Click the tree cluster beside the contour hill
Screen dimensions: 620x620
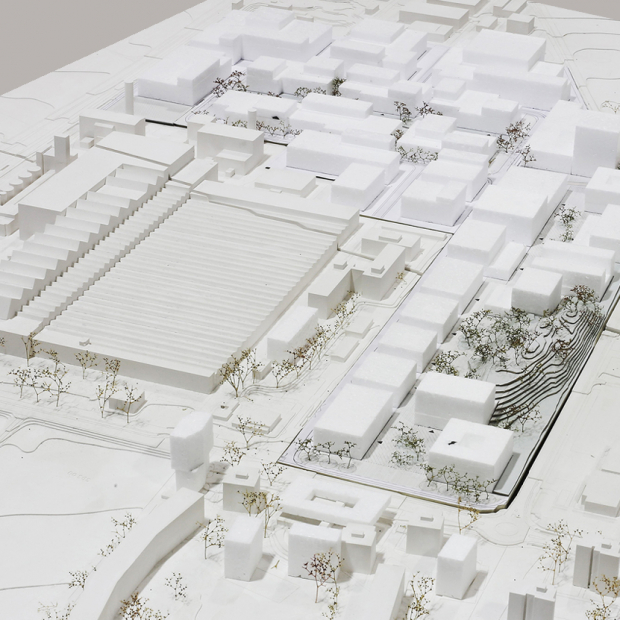click(490, 335)
